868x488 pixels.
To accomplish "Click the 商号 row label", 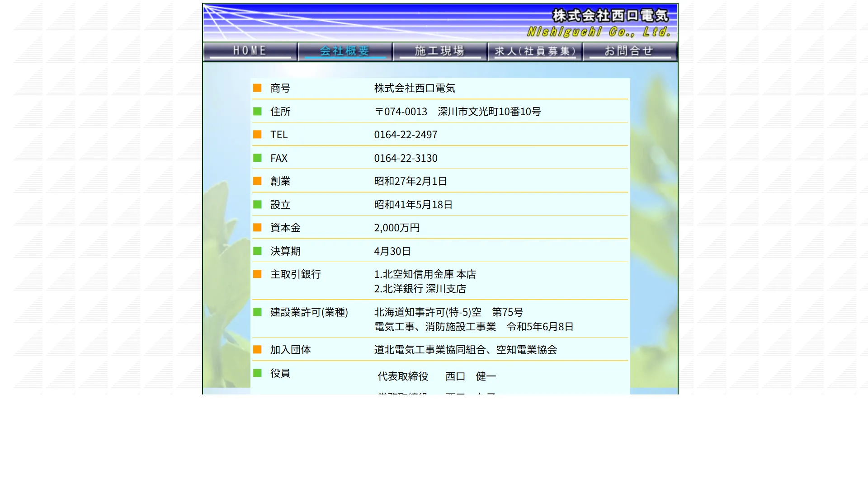I will pos(280,88).
